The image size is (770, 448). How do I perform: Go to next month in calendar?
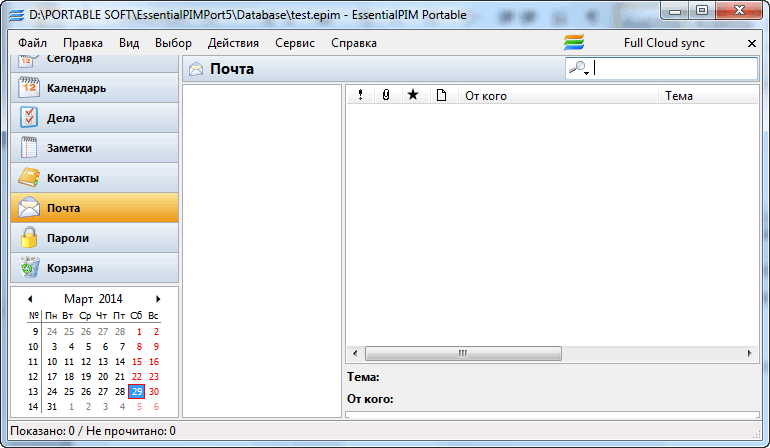[158, 299]
